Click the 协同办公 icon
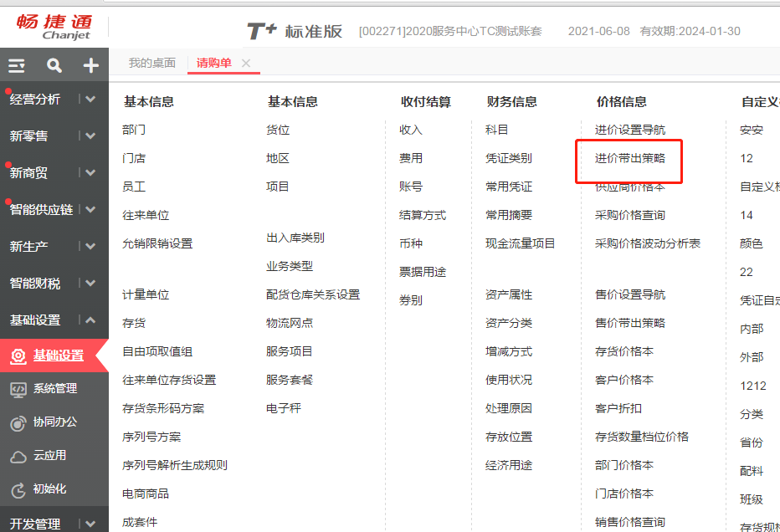 [x=18, y=423]
